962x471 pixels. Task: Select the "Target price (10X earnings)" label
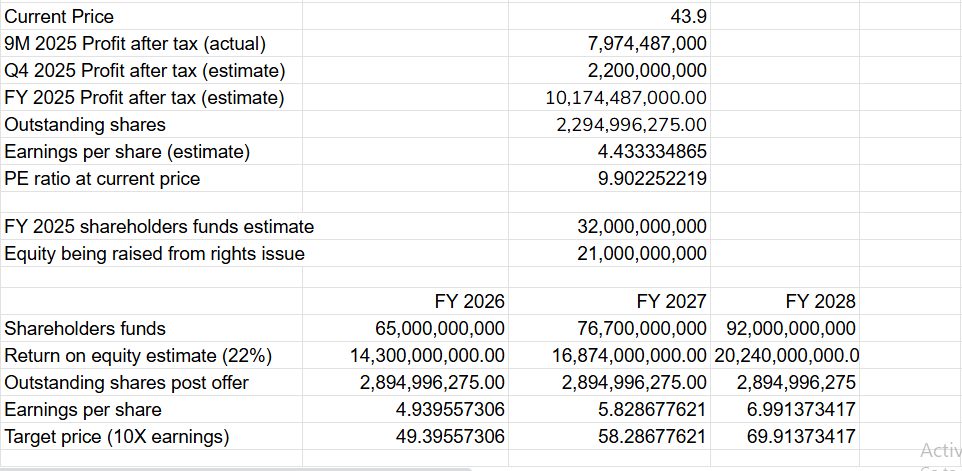coord(117,437)
